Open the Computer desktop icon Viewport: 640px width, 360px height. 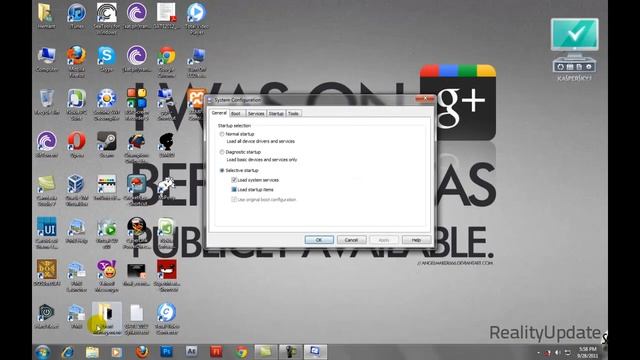pos(47,60)
